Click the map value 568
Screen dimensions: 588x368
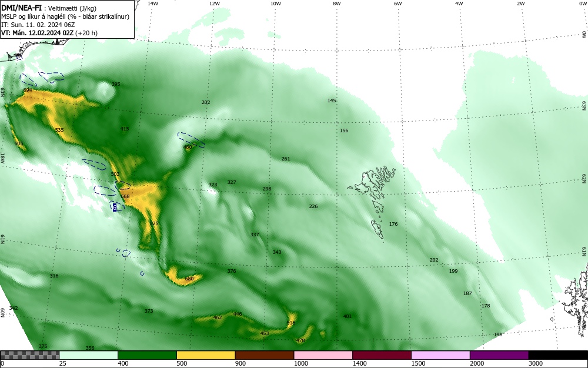[x=125, y=196]
